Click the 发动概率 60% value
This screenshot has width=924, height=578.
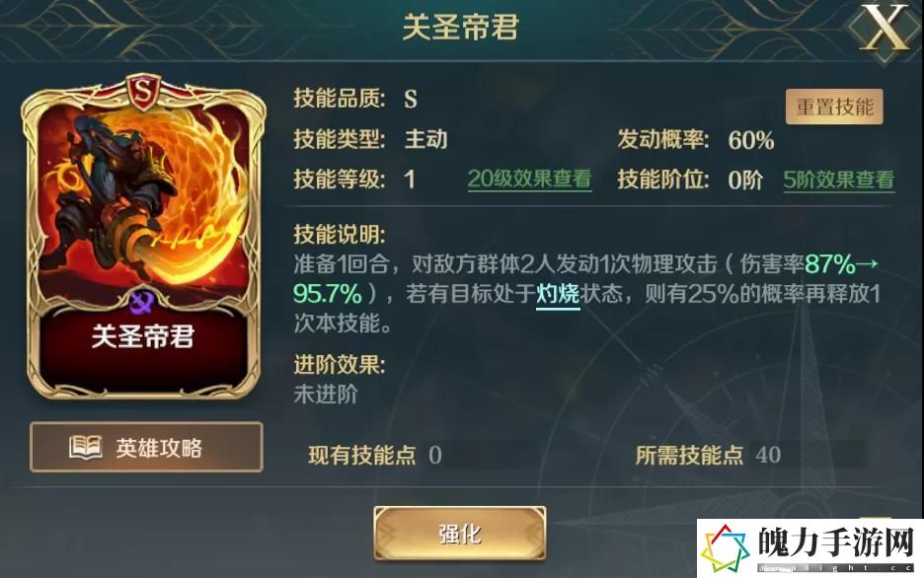[x=750, y=140]
